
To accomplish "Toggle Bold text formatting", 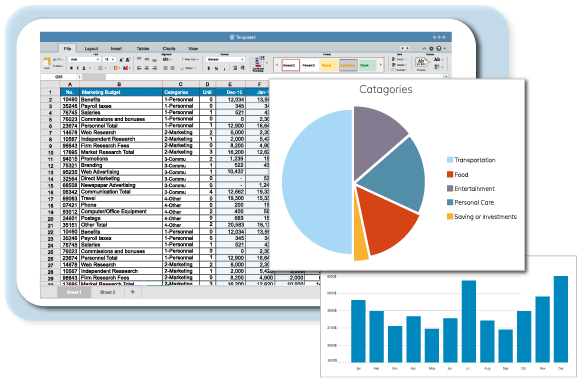I will [71, 68].
